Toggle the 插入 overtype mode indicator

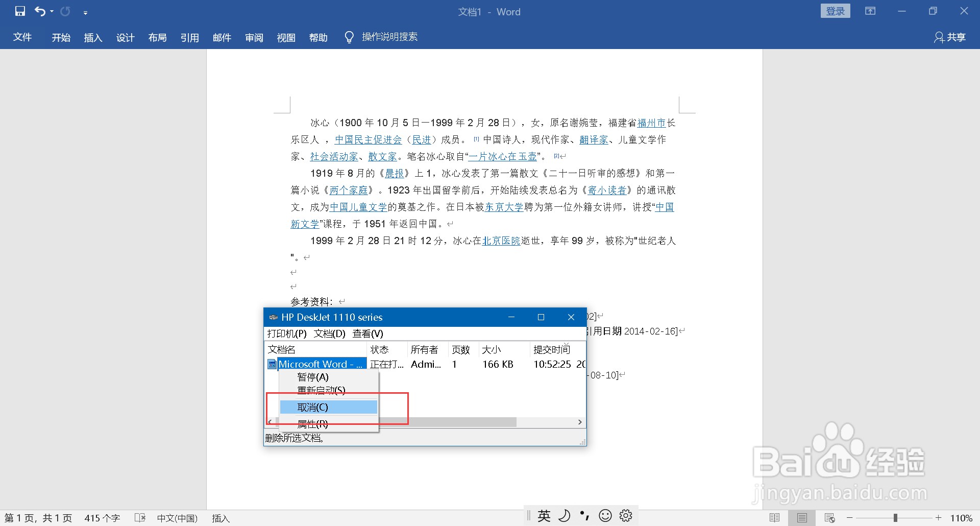[x=220, y=518]
